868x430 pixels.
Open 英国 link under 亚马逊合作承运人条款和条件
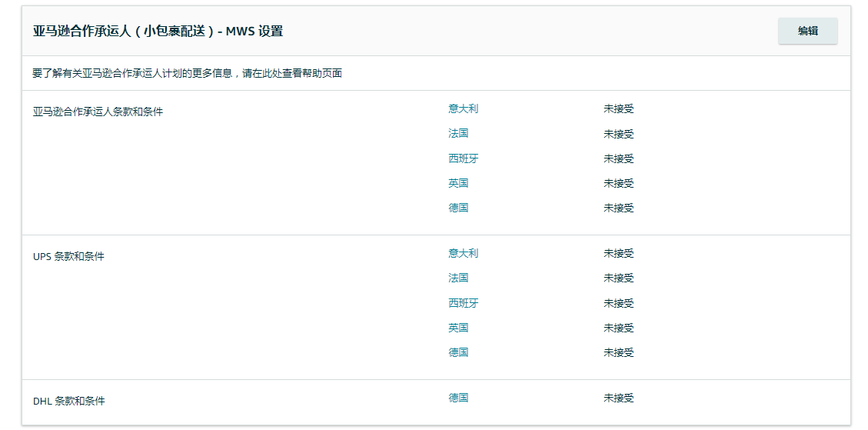(458, 183)
